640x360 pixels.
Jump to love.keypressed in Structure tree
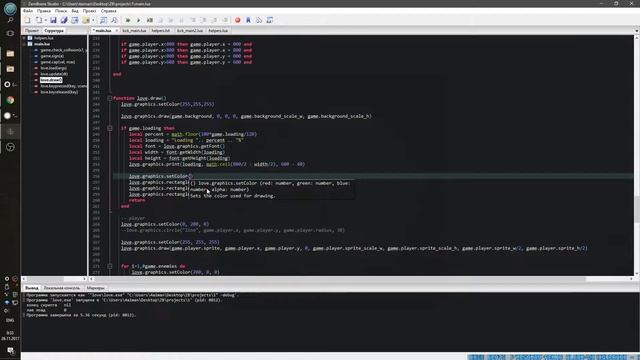tap(63, 86)
